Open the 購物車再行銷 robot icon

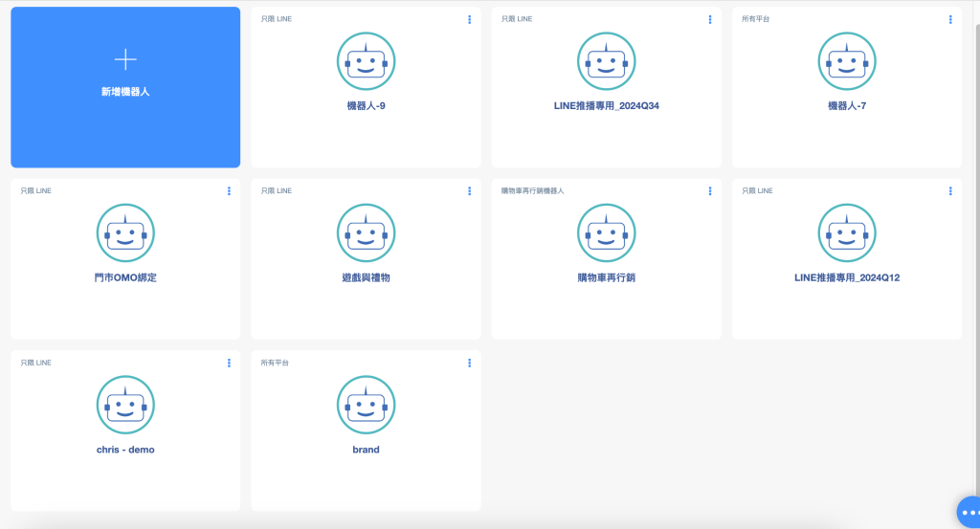[606, 233]
